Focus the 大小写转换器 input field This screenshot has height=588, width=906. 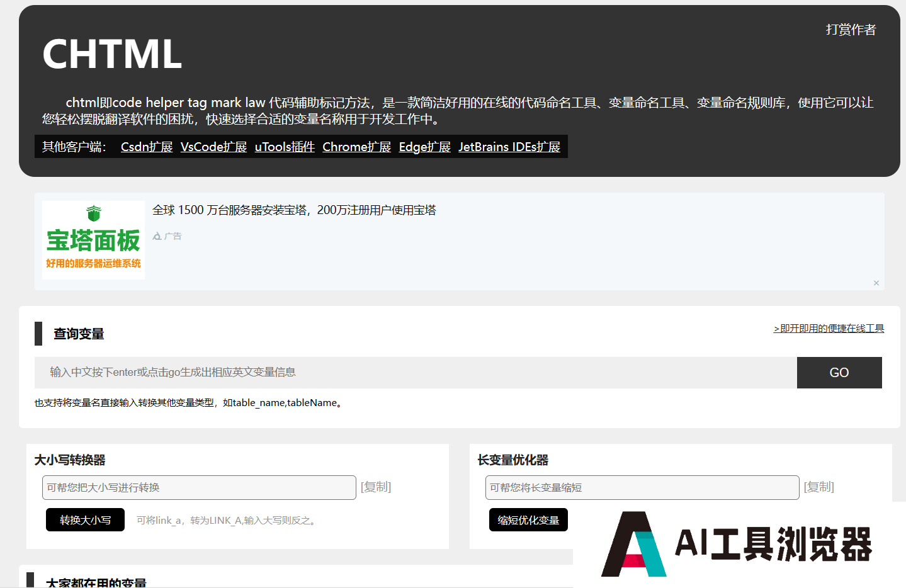199,487
